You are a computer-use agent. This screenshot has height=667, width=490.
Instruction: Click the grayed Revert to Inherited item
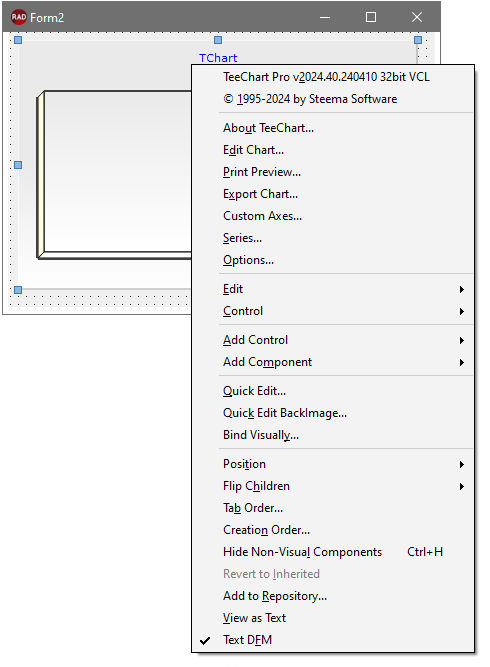333,574
